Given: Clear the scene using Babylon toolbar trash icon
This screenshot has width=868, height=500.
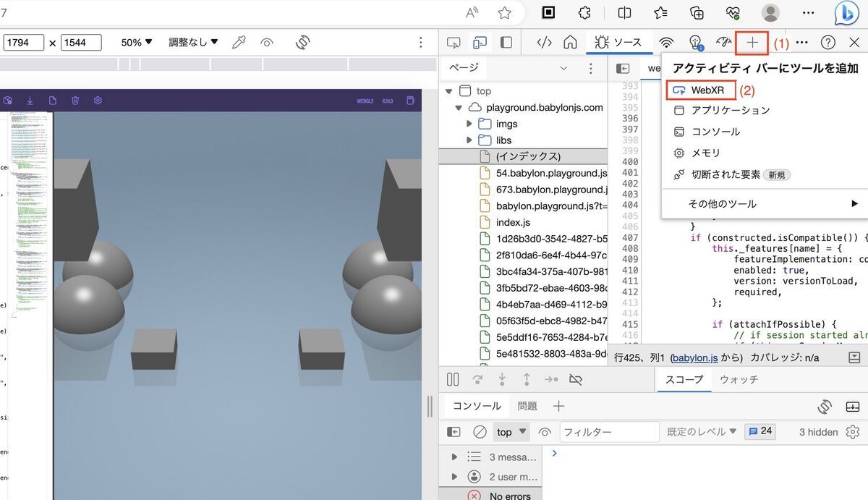Looking at the screenshot, I should [75, 101].
